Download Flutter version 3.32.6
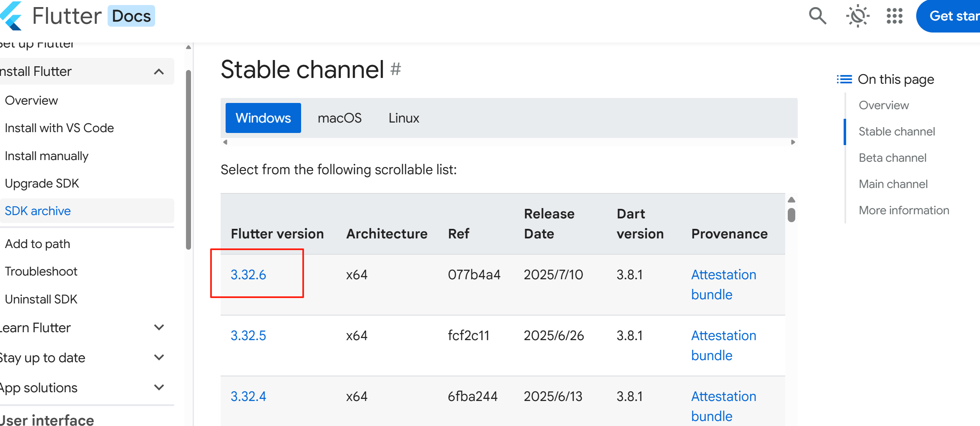Viewport: 980px width, 426px height. click(248, 275)
